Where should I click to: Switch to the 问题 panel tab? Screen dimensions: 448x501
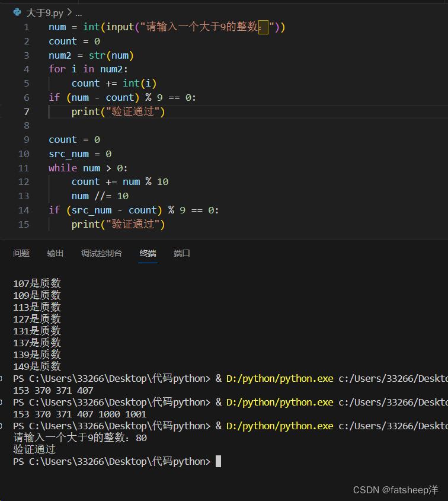tap(21, 253)
